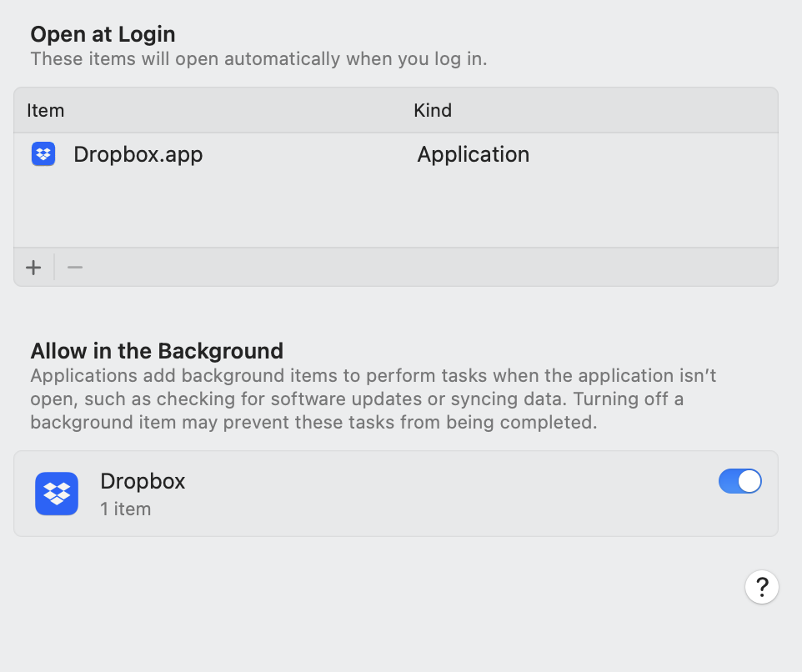Open help with the question mark button
This screenshot has width=802, height=672.
pos(761,587)
